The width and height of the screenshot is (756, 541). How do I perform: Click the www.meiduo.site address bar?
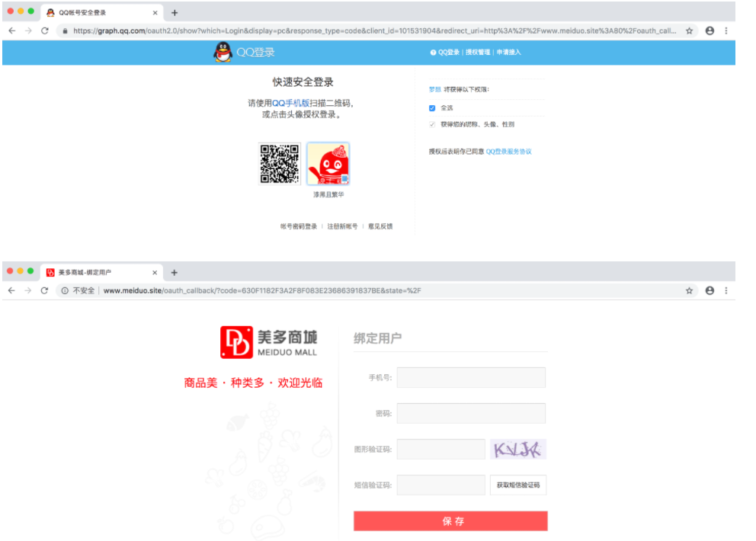[374, 291]
